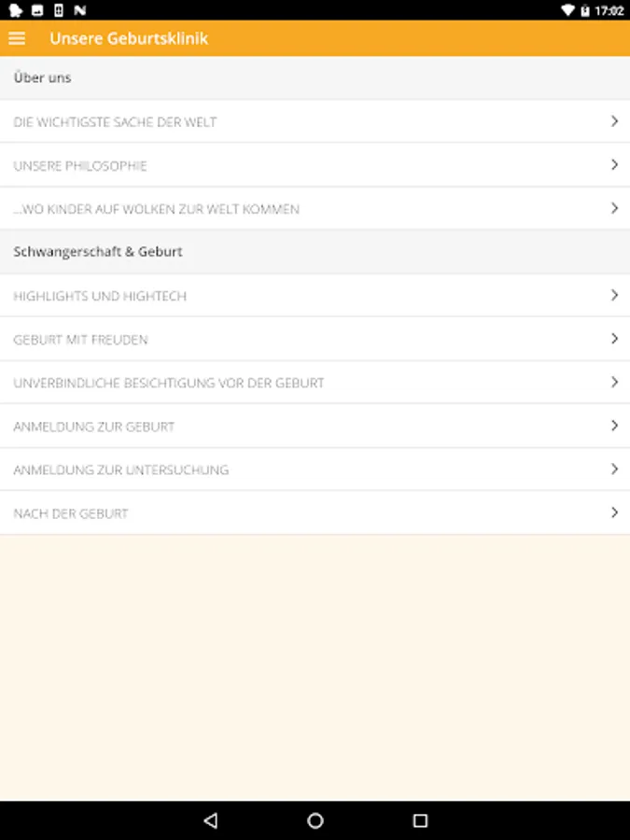Open the hamburger navigation menu
This screenshot has width=630, height=840.
17,38
